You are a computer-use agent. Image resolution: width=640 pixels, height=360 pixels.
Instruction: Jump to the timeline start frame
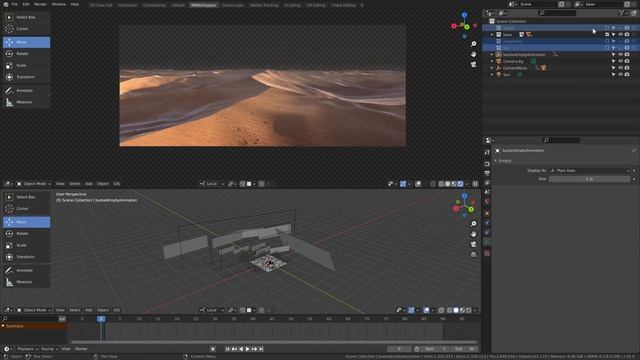coord(227,349)
